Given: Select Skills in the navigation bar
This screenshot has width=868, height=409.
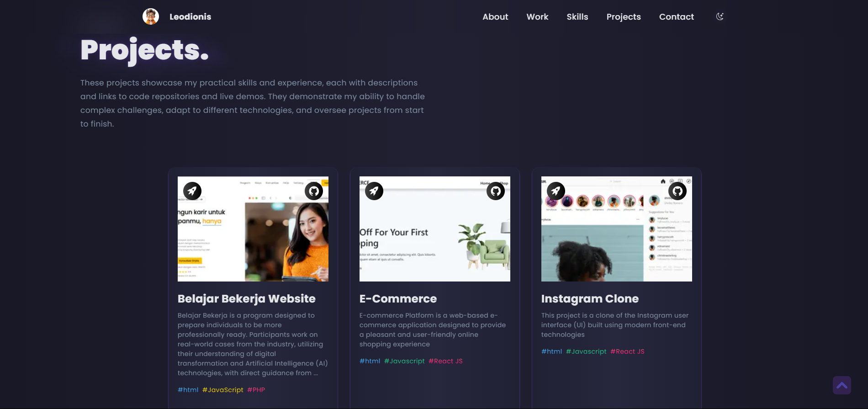Looking at the screenshot, I should pyautogui.click(x=577, y=17).
